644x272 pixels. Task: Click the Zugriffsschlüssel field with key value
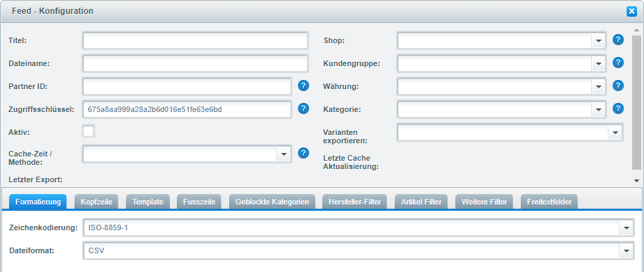187,109
